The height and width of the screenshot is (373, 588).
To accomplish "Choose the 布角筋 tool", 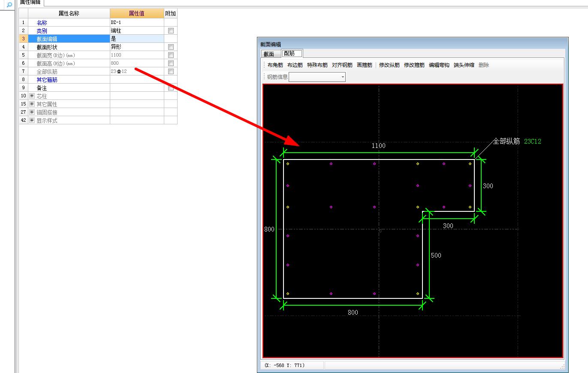I will click(275, 65).
